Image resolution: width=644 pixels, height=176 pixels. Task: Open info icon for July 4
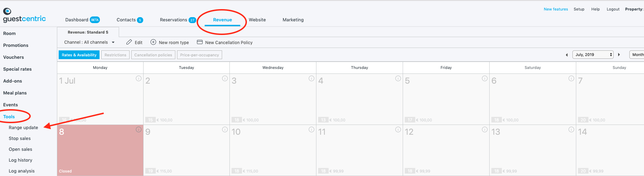[398, 78]
